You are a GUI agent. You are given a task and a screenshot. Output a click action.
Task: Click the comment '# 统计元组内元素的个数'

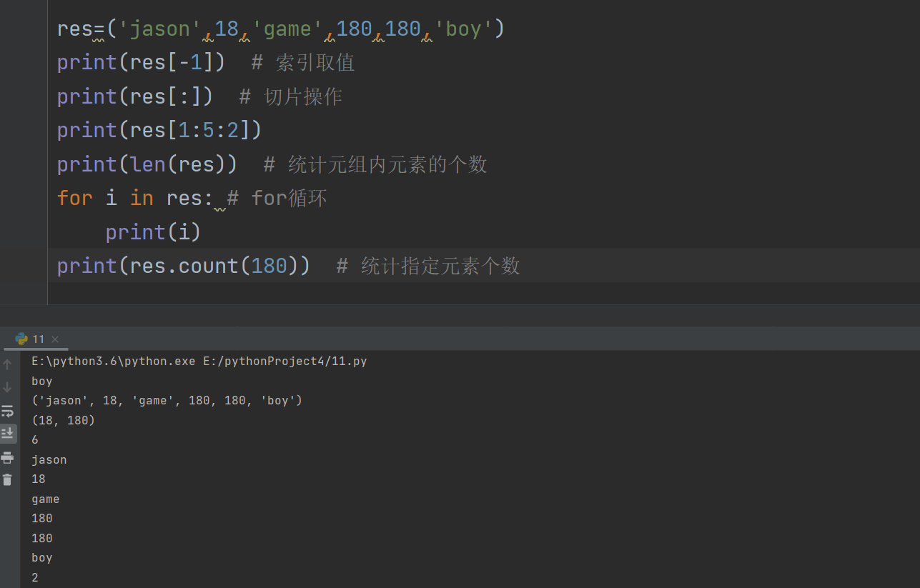[x=375, y=164]
